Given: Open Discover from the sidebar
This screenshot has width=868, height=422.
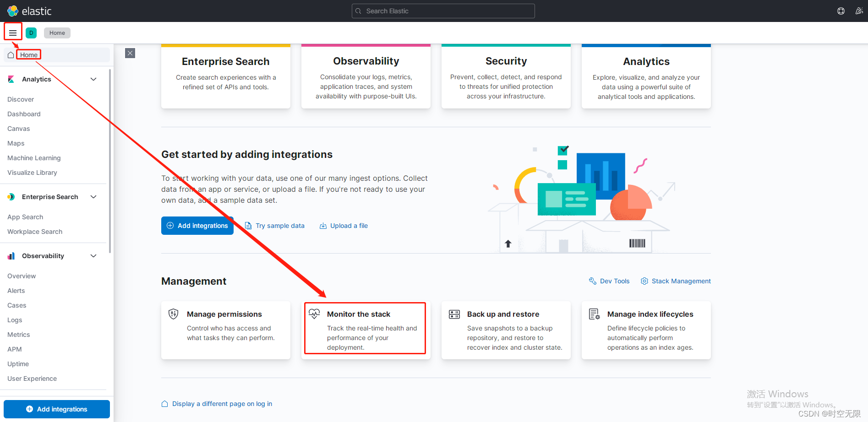Looking at the screenshot, I should coord(21,99).
